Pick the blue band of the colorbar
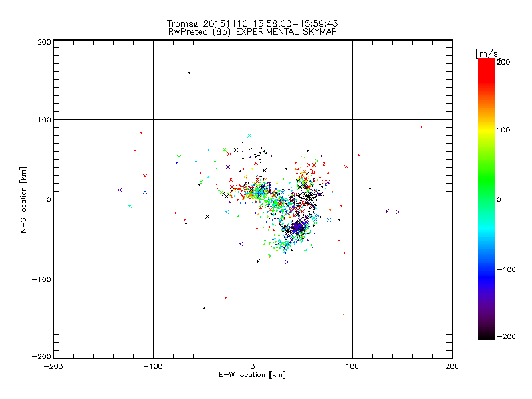Image resolution: width=532 pixels, height=399 pixels. pos(487,277)
